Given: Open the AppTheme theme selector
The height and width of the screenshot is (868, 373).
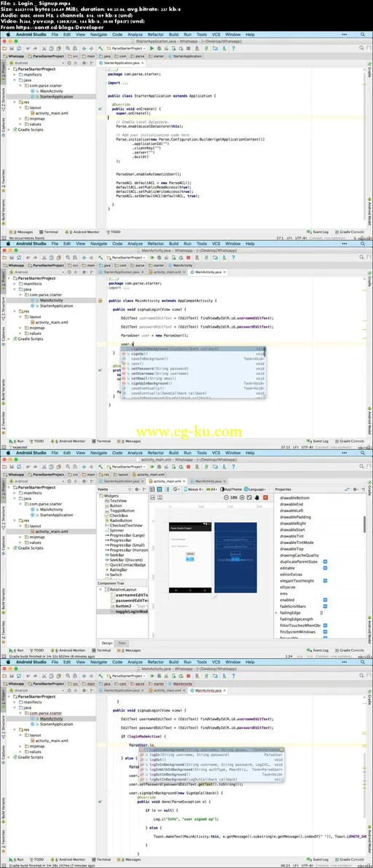Looking at the screenshot, I should click(x=230, y=489).
